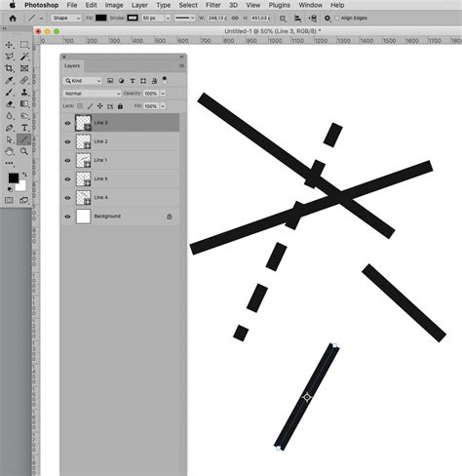The height and width of the screenshot is (476, 462).
Task: Filter layers by shape layers
Action: pyautogui.click(x=143, y=81)
